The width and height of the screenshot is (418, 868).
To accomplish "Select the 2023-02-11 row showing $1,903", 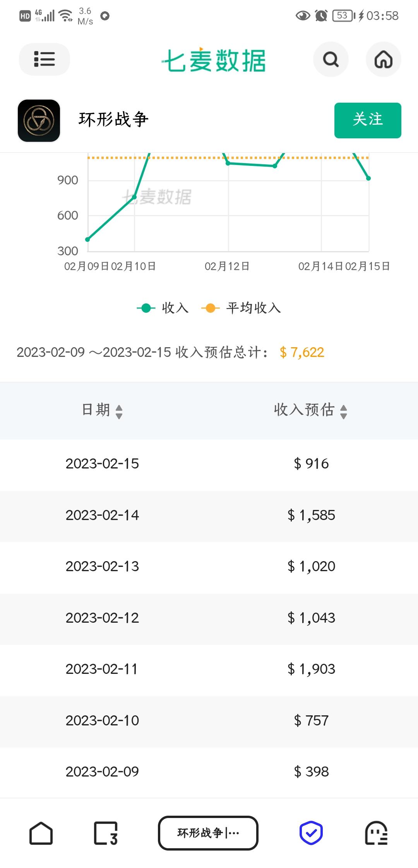I will coord(209,669).
